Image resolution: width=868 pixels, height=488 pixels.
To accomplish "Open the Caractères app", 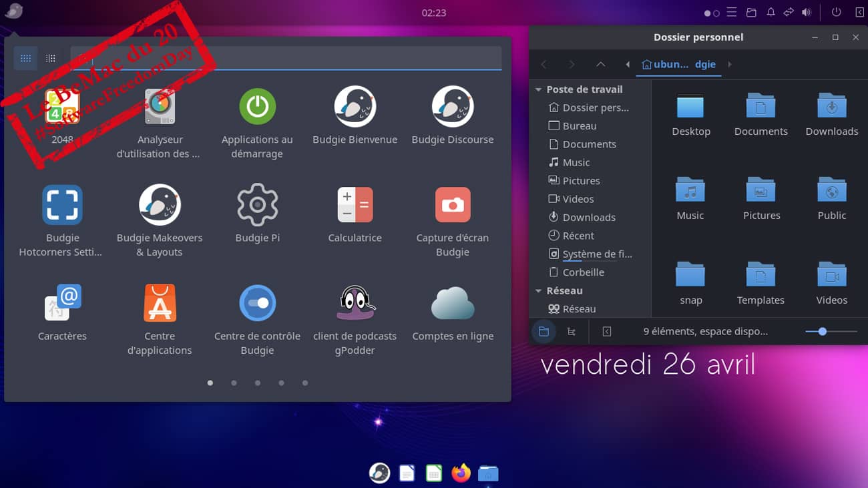I will [62, 313].
